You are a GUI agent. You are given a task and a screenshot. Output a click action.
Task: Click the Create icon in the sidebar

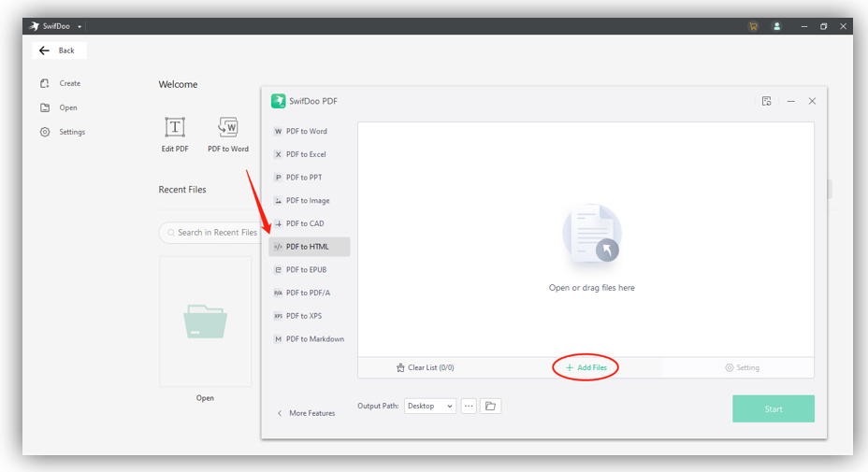(x=45, y=83)
